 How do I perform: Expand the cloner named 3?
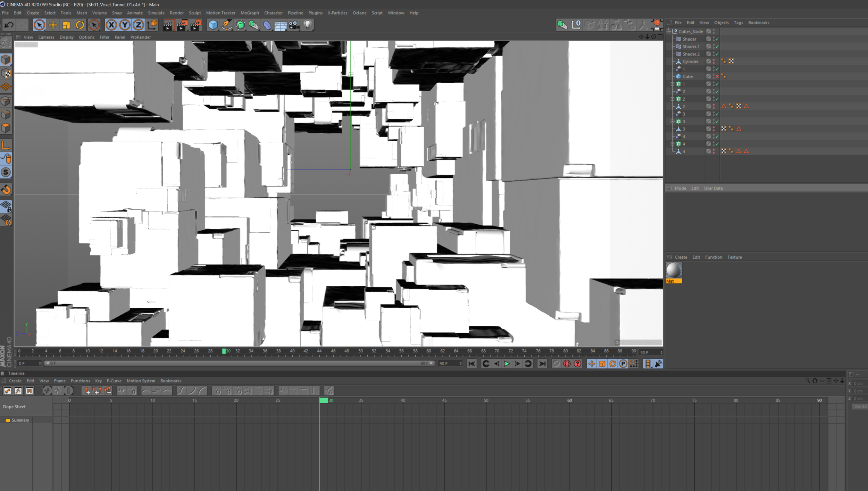coord(673,122)
